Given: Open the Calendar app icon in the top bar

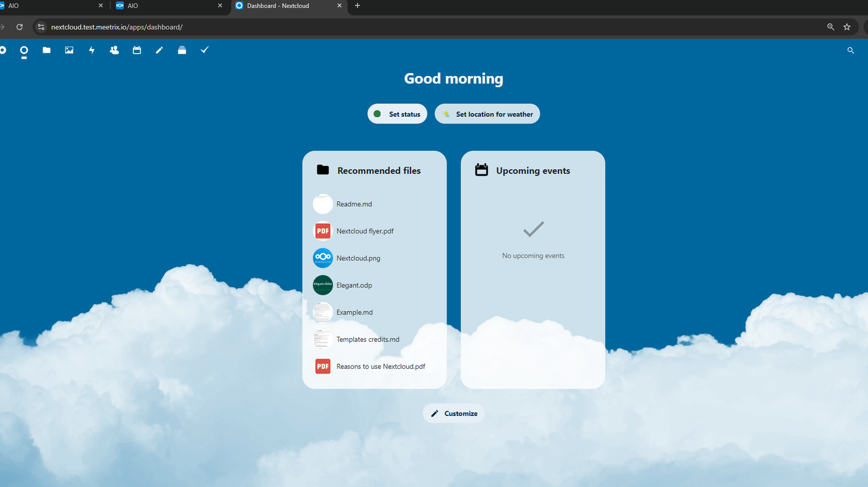Looking at the screenshot, I should tap(137, 50).
